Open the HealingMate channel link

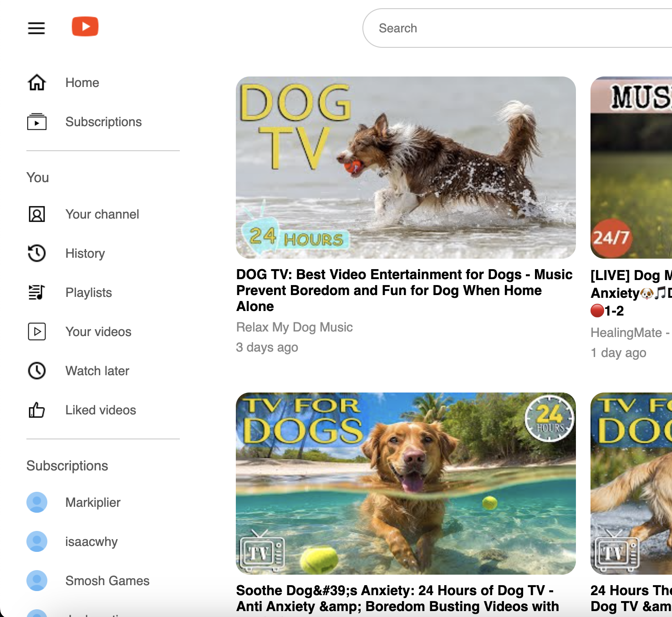pos(631,333)
